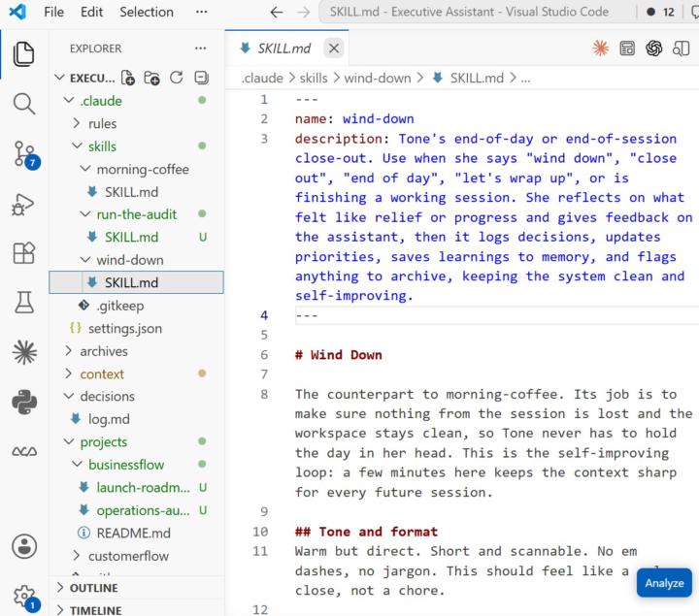Collapse the projects folder
699x616 pixels.
[x=69, y=441]
